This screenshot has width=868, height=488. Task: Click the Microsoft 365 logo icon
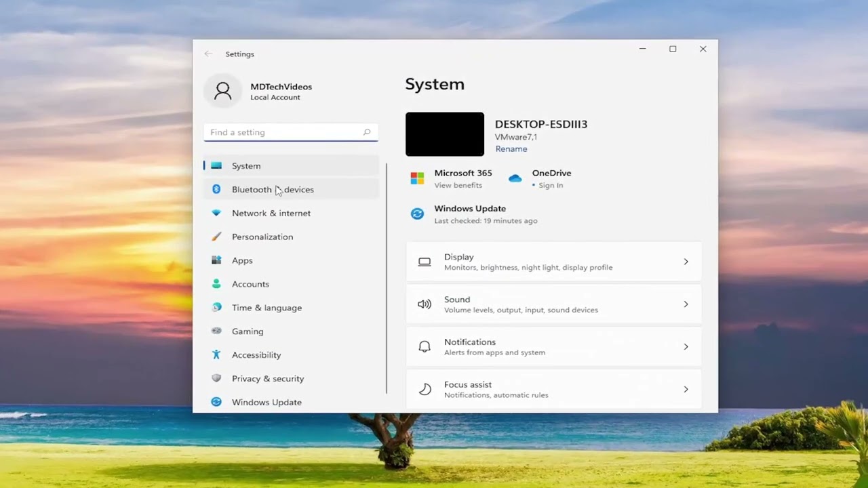(417, 179)
